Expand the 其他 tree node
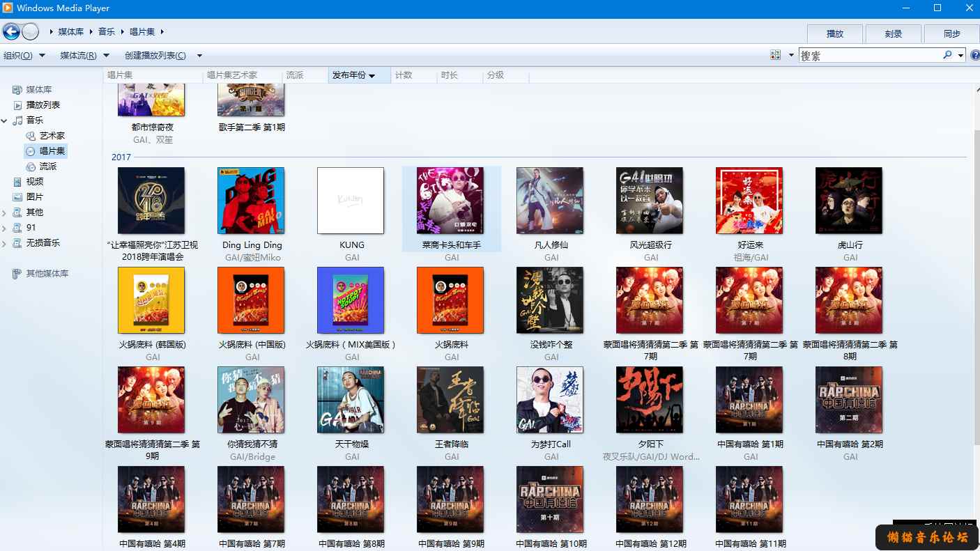 (4, 212)
